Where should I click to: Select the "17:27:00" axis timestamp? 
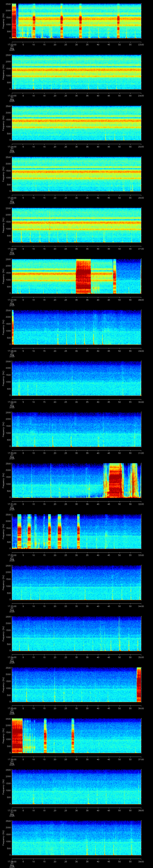point(12,300)
